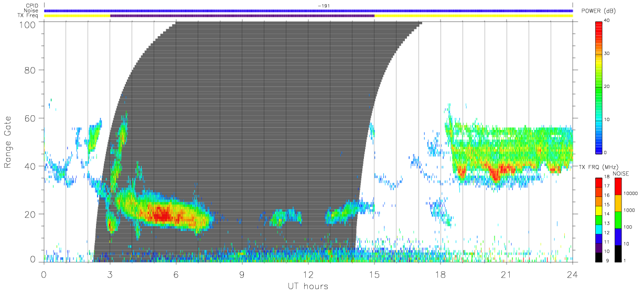Click the 6 tick on the UT hours axis
This screenshot has width=644, height=297.
(x=176, y=274)
